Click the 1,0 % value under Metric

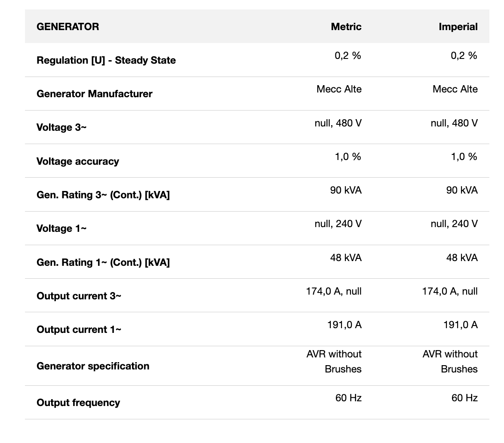(x=348, y=157)
